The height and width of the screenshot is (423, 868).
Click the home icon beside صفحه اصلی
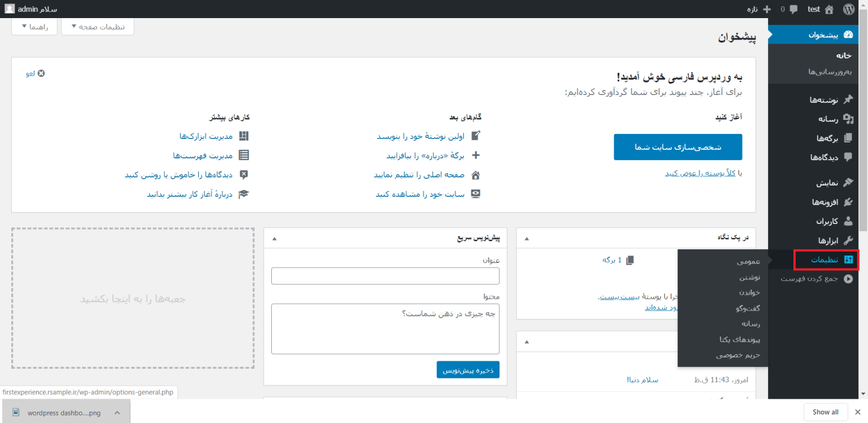(476, 175)
